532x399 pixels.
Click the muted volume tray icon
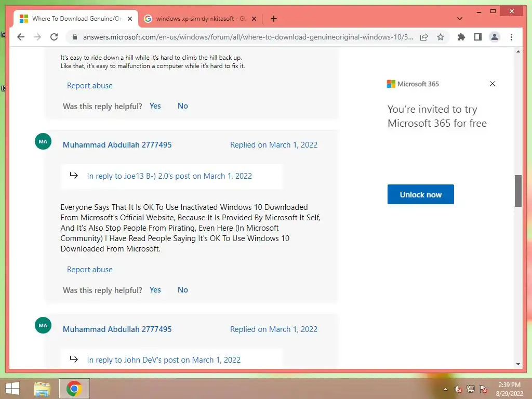[x=458, y=389]
